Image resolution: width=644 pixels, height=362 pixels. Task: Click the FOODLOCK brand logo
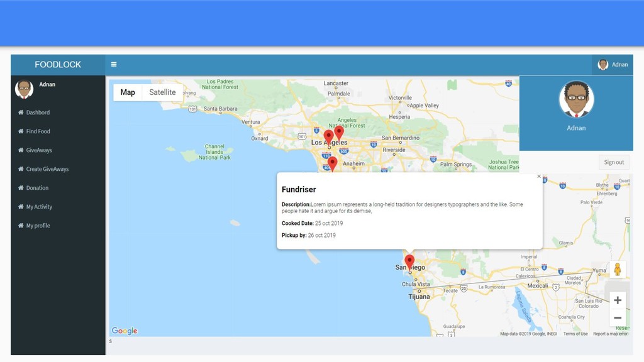(58, 65)
